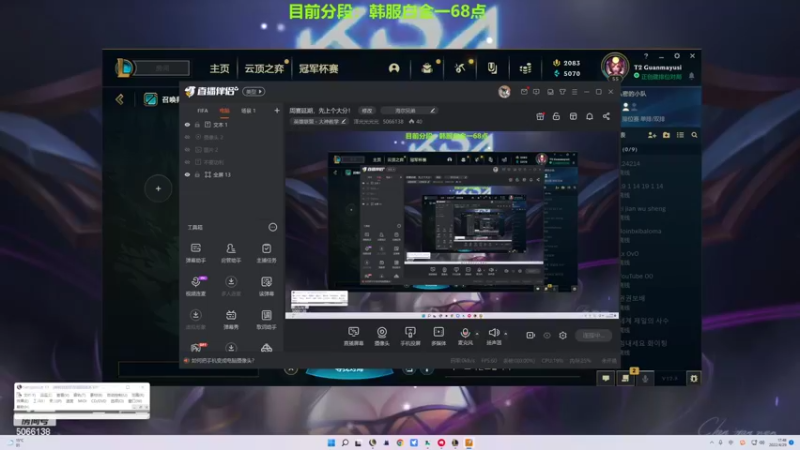Select the 场景 1 scene tab
This screenshot has width=800, height=450.
[248, 111]
